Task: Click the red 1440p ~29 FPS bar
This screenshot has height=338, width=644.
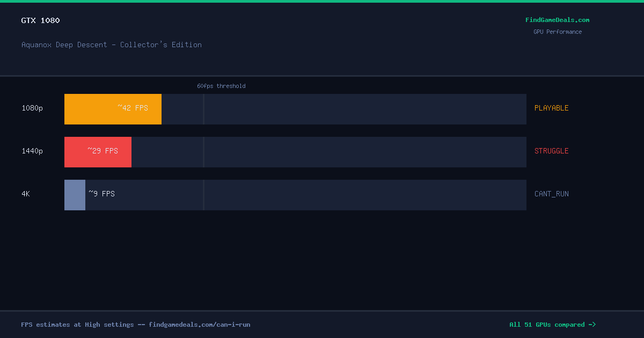Action: click(98, 152)
